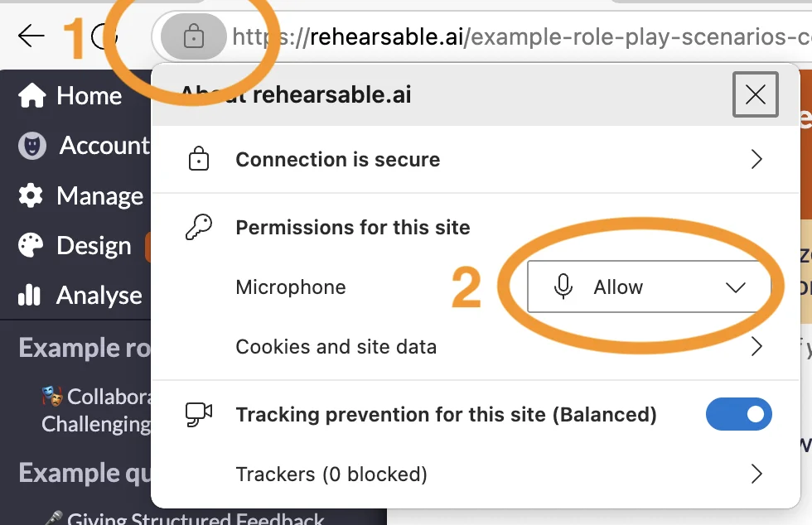Open Home from the sidebar
The width and height of the screenshot is (812, 525).
point(70,96)
